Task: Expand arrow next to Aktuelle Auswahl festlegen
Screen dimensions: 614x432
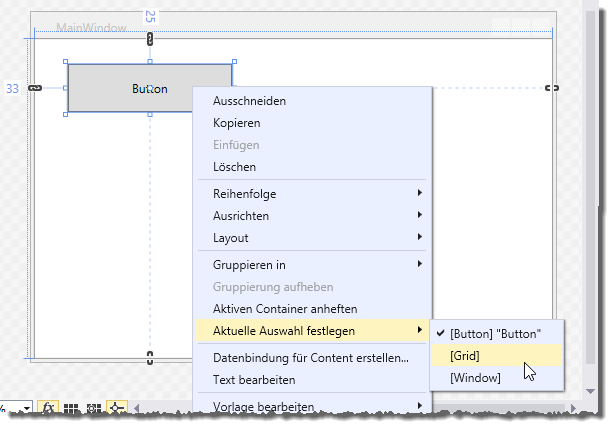Action: click(x=420, y=330)
